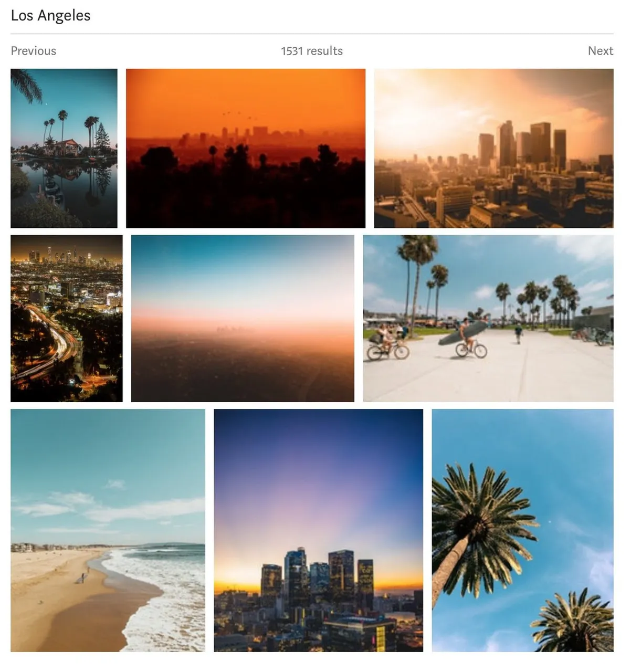Viewport: 641px width, 672px height.
Task: Pick the sandy beach shoreline waves photo
Action: coord(108,530)
